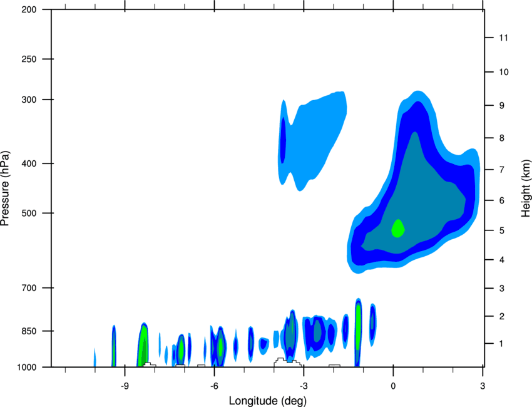Click the light blue upper-level blob near -3
532x407 pixels.
[314, 143]
